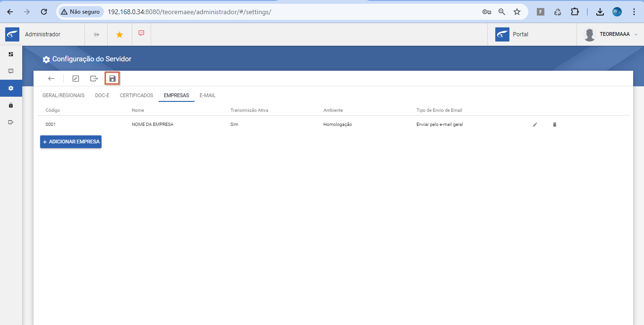Click the browser back arrow
Screen dimensions: 644x325
click(x=10, y=12)
